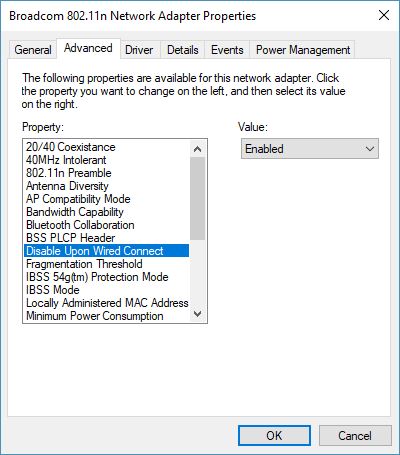Select the 20/40 Coexistance property

106,147
